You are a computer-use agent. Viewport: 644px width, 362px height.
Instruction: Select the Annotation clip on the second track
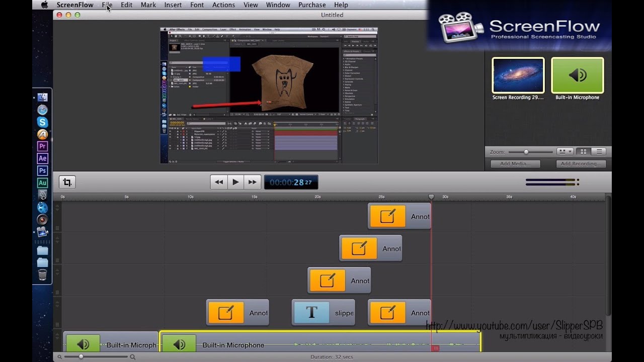371,248
